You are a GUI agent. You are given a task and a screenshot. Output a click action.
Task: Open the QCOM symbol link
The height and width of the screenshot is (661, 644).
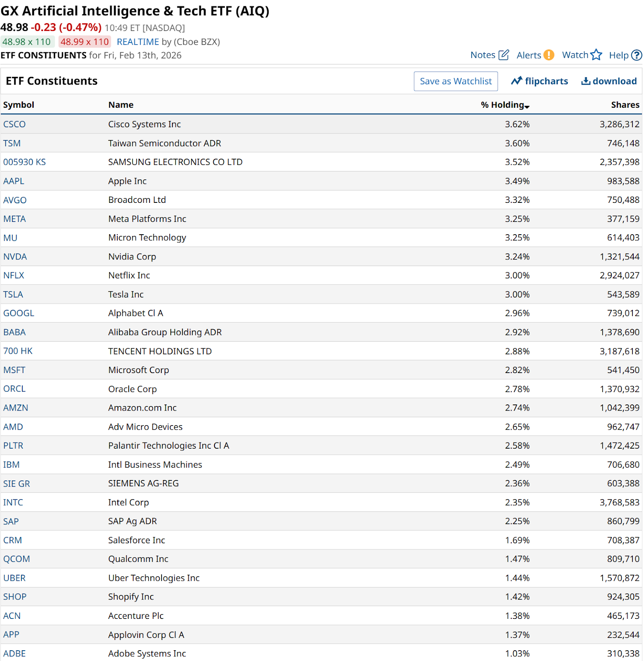17,559
